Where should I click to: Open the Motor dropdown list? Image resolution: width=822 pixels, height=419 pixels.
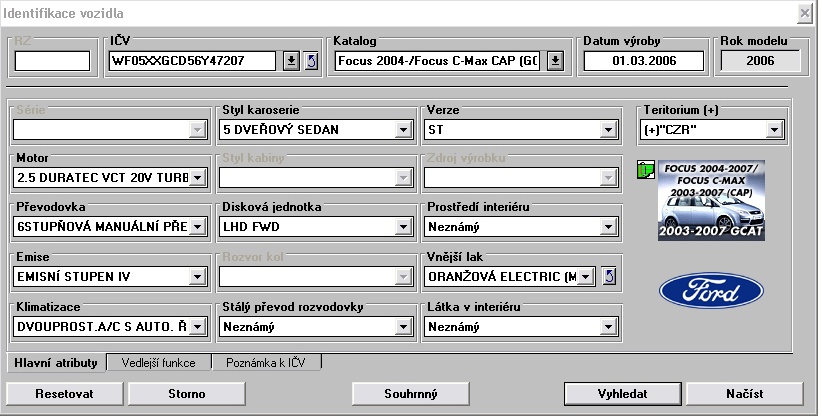[197, 178]
